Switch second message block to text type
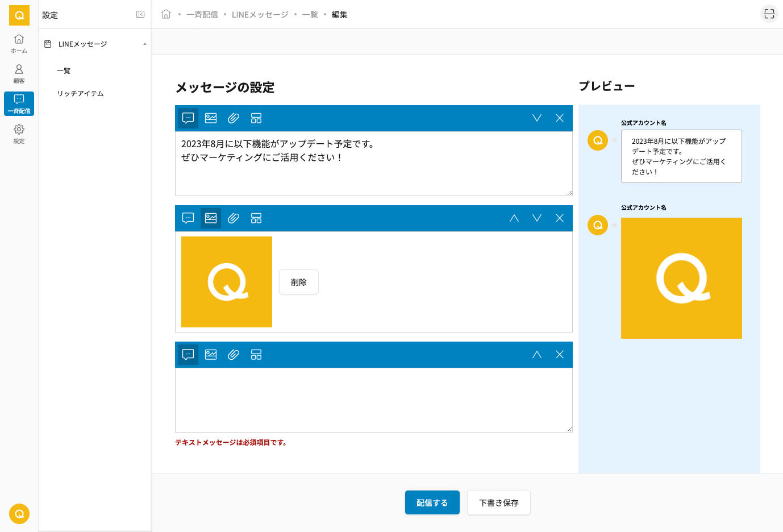Viewport: 783px width, 532px height. tap(188, 218)
